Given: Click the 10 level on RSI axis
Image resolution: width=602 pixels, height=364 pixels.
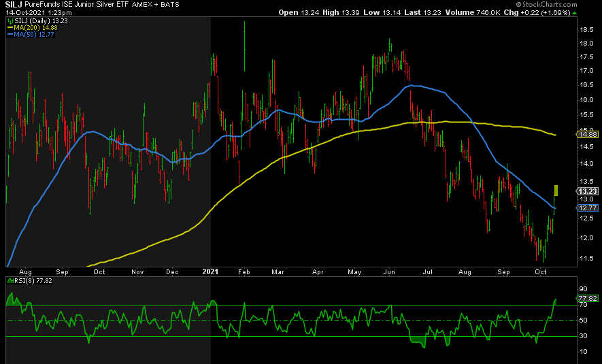Looking at the screenshot, I should coord(583,352).
